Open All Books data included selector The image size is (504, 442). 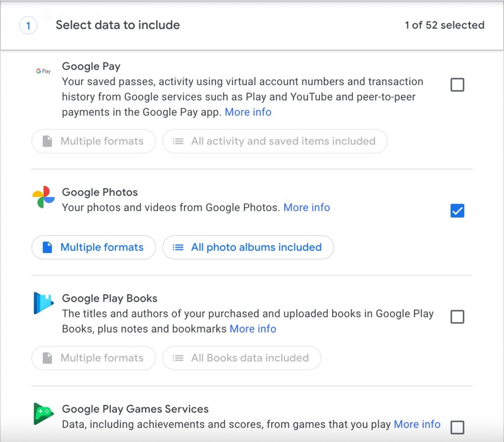point(242,358)
